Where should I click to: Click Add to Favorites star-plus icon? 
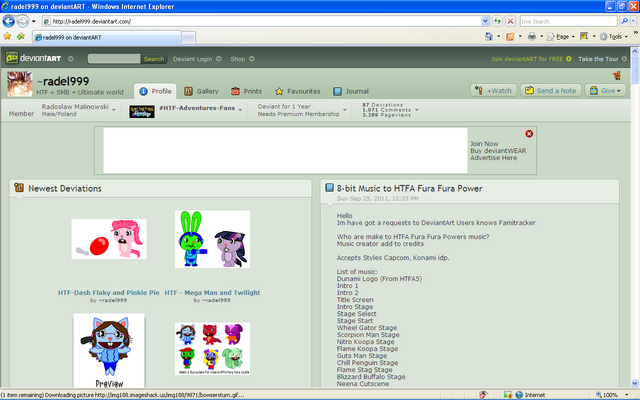[21, 37]
